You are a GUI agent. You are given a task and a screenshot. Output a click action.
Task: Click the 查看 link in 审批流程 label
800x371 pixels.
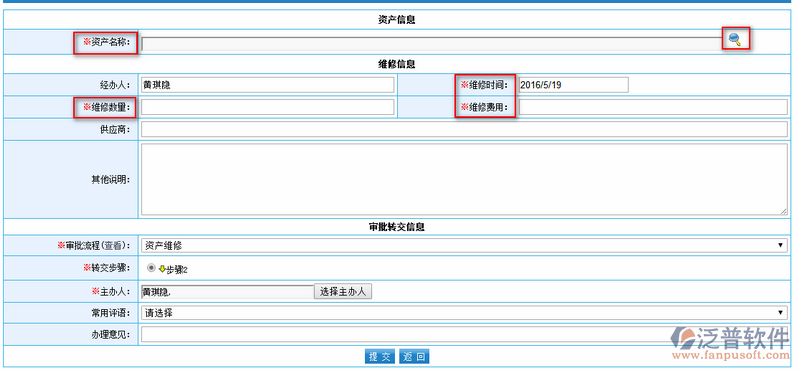(x=112, y=245)
